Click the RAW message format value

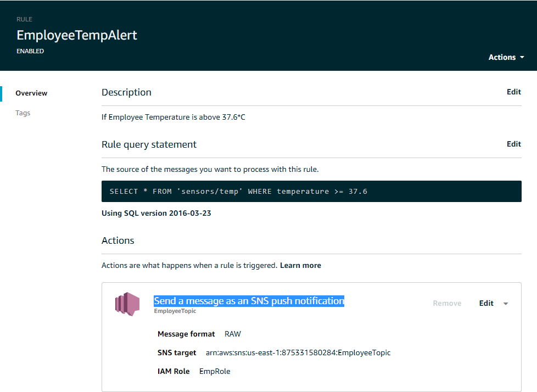pos(232,334)
